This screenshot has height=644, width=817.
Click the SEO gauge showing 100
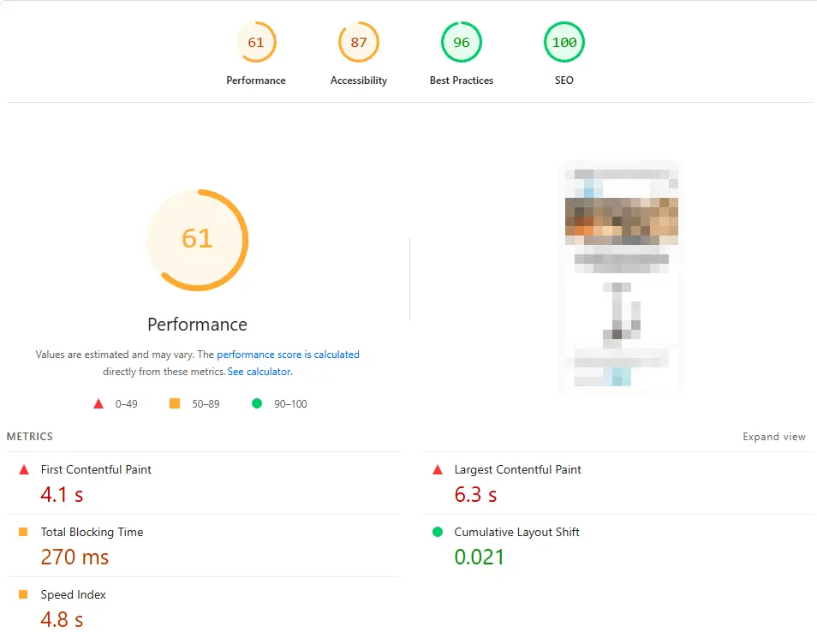click(x=564, y=41)
